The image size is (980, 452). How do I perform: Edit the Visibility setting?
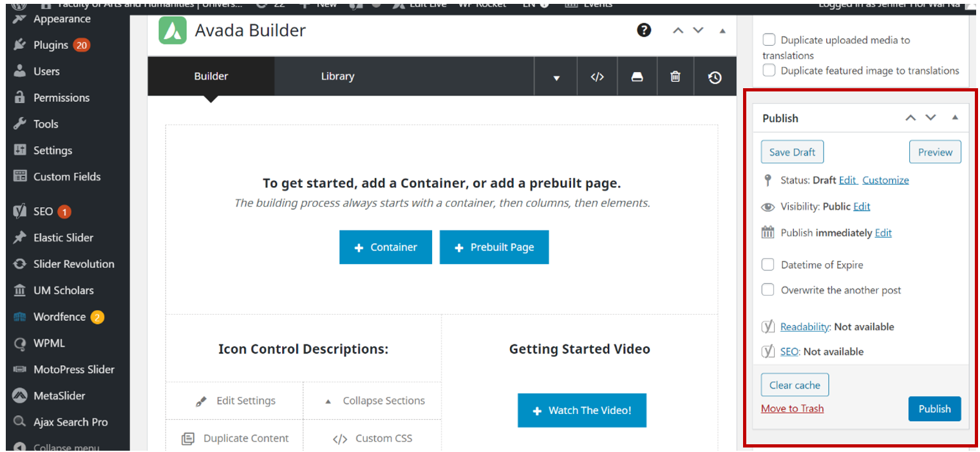862,207
